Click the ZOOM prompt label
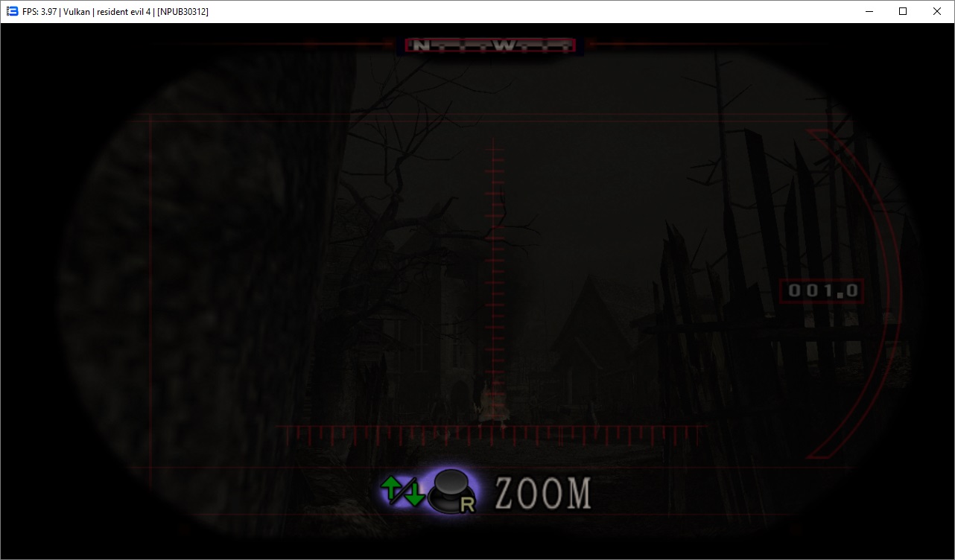This screenshot has width=955, height=560. click(x=543, y=494)
